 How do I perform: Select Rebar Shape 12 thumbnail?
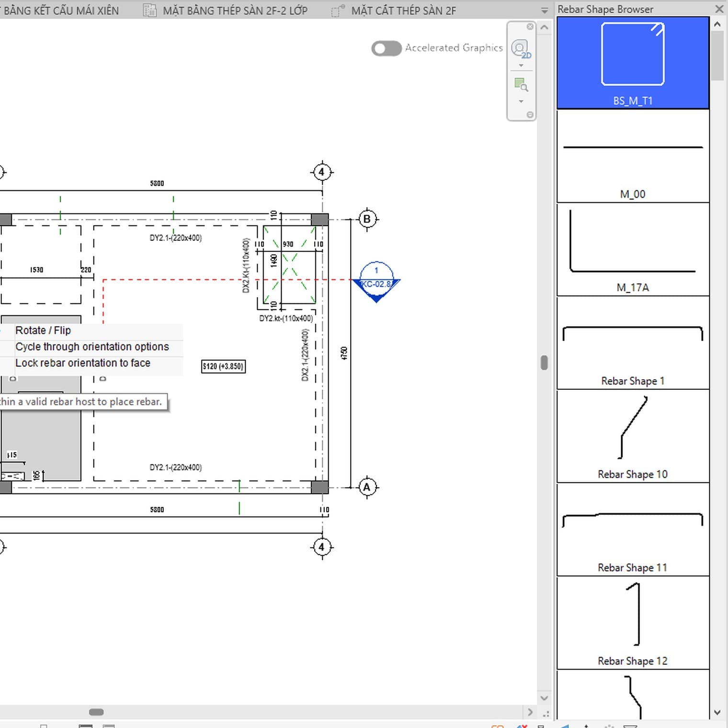click(x=633, y=623)
